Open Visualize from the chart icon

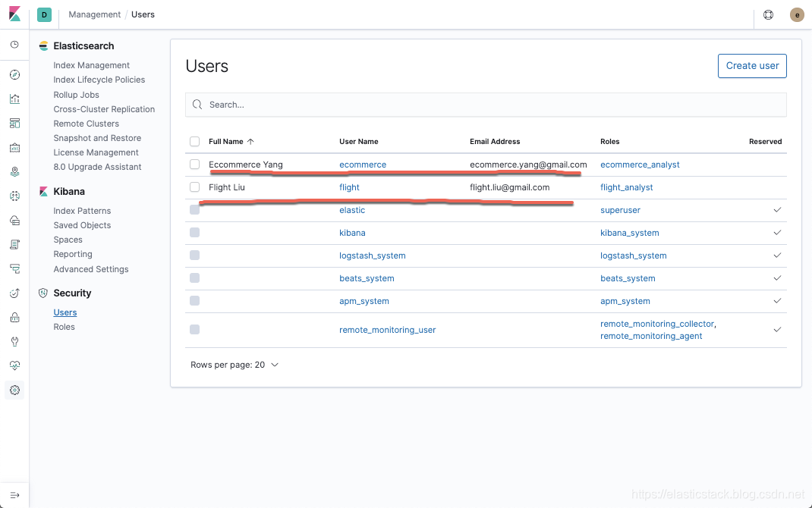coord(14,99)
